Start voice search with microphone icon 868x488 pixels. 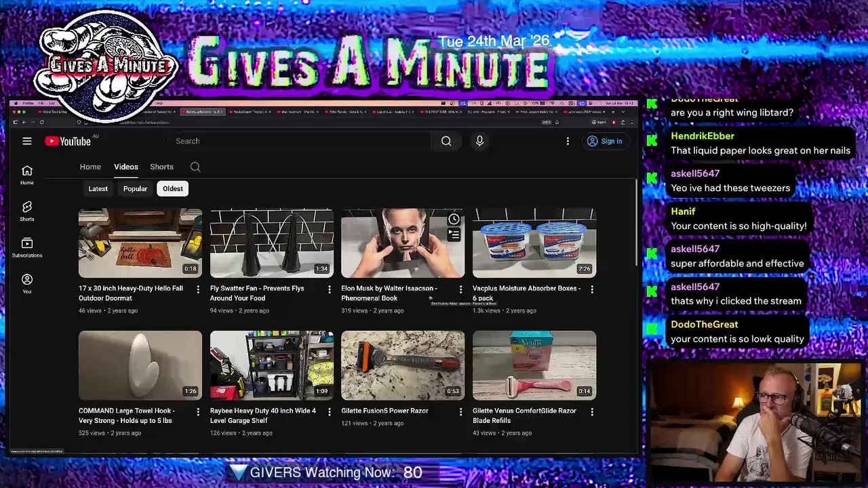point(479,141)
